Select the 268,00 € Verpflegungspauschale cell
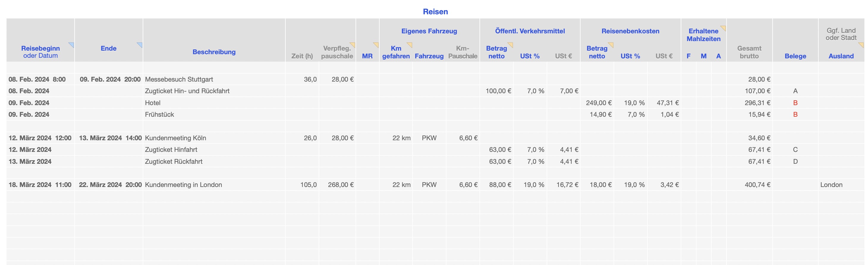This screenshot has height=265, width=868. pyautogui.click(x=341, y=185)
